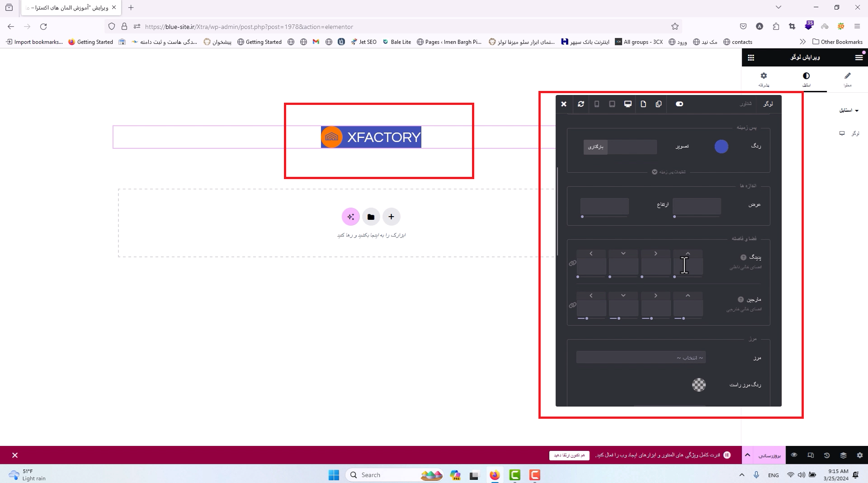Screen dimensions: 868x483
Task: Reload the page in Firefox
Action: click(43, 27)
